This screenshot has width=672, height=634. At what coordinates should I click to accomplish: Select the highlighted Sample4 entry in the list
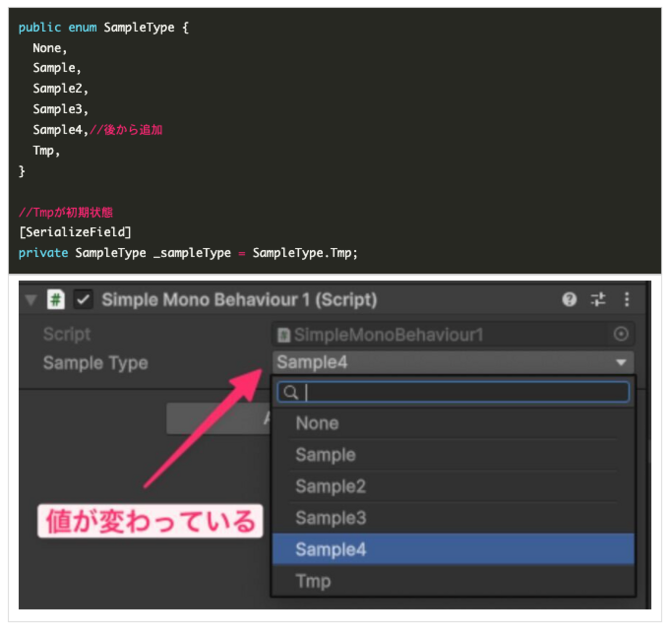(x=453, y=549)
